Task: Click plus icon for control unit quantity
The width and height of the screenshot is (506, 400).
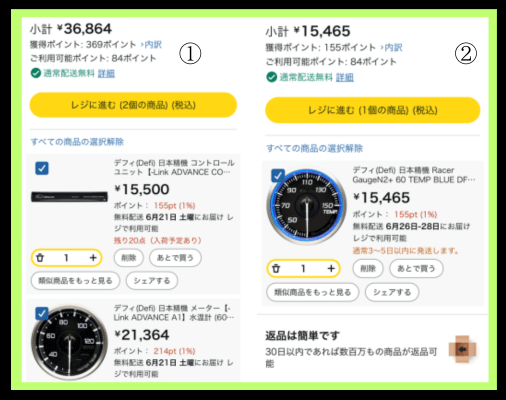Action: (93, 258)
